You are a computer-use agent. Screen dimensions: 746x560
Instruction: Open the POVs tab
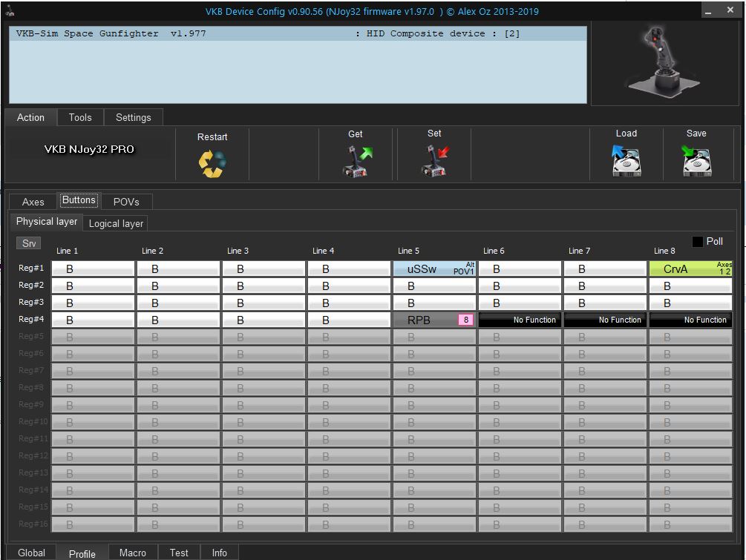click(126, 202)
